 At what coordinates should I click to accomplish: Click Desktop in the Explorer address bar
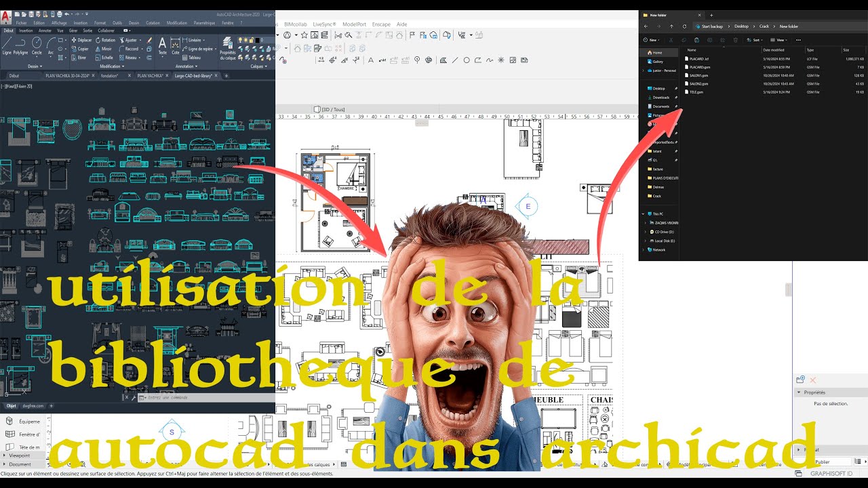(x=741, y=26)
